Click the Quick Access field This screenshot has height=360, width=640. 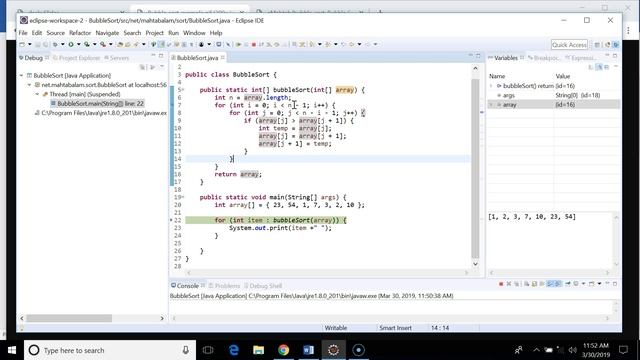pos(569,44)
